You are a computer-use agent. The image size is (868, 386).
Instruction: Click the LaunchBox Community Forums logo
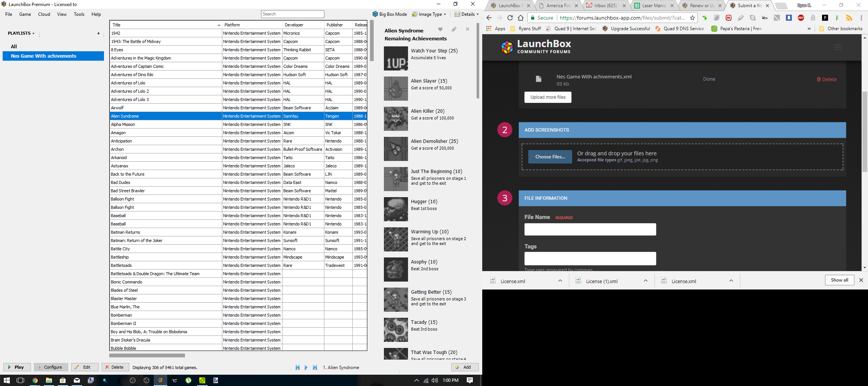[536, 47]
